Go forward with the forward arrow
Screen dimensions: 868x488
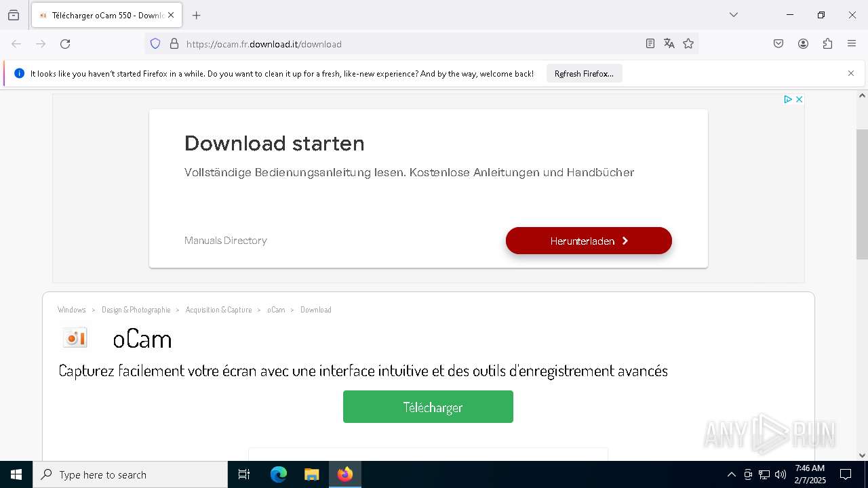41,44
